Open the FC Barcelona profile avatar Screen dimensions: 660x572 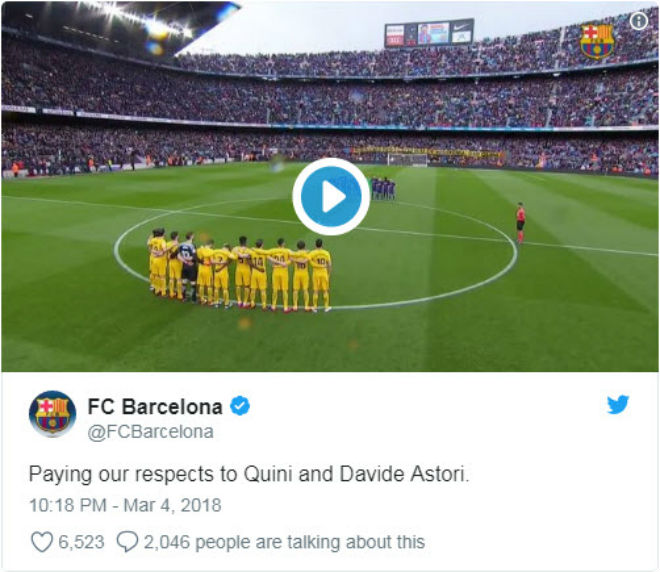click(x=52, y=414)
